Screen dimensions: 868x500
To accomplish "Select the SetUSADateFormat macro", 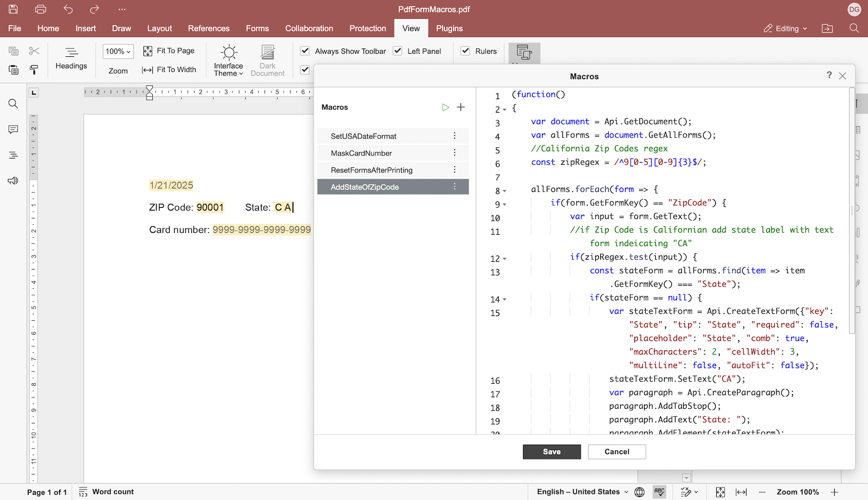I will (393, 136).
